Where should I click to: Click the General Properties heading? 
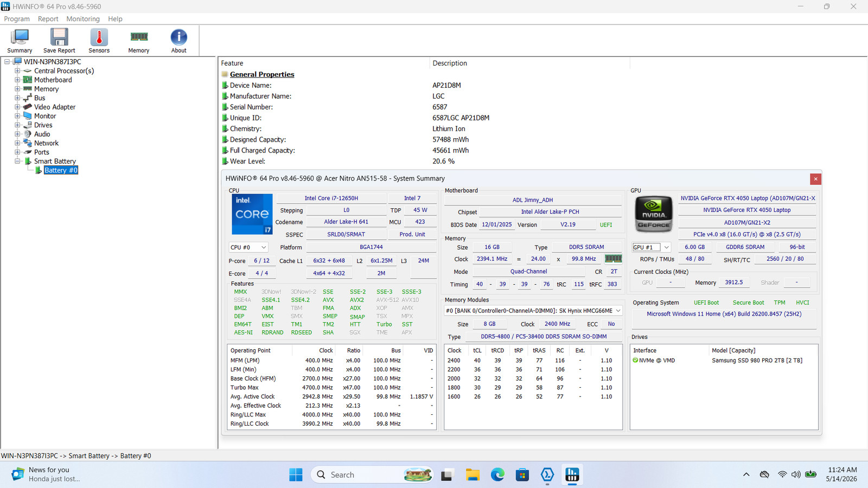[262, 74]
